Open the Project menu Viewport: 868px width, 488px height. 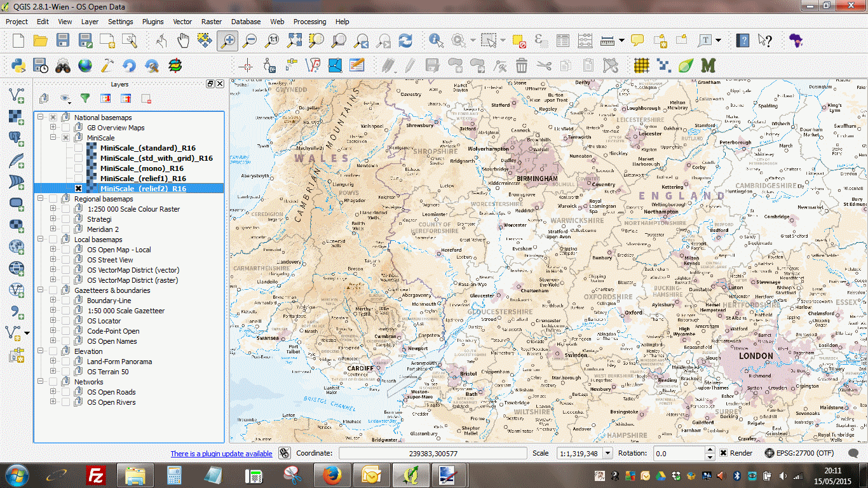(17, 22)
